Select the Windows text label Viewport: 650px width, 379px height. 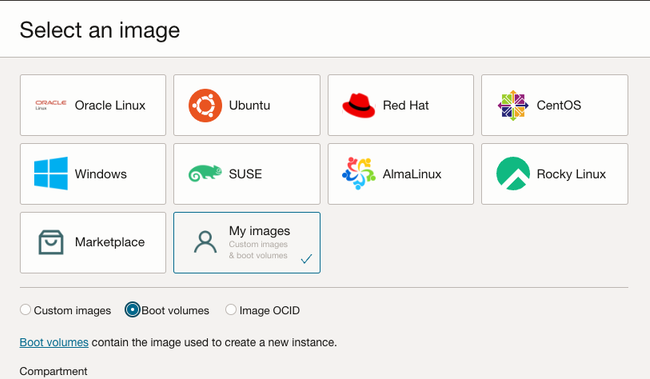101,174
